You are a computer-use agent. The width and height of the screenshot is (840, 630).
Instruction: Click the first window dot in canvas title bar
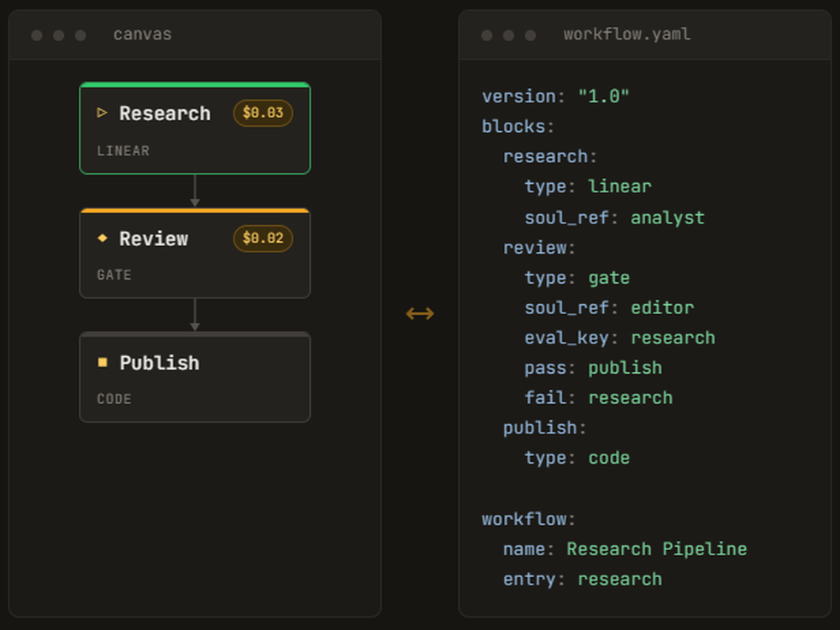click(x=37, y=35)
